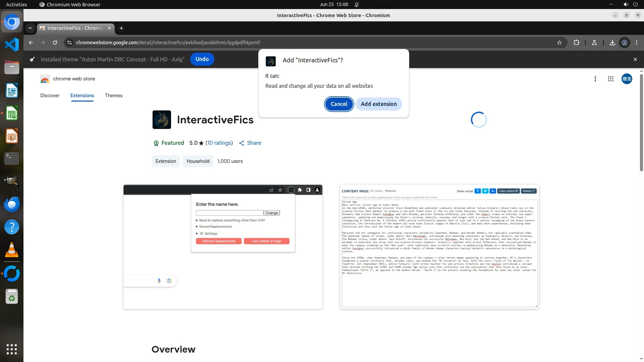Undo the installed theme

click(x=202, y=59)
